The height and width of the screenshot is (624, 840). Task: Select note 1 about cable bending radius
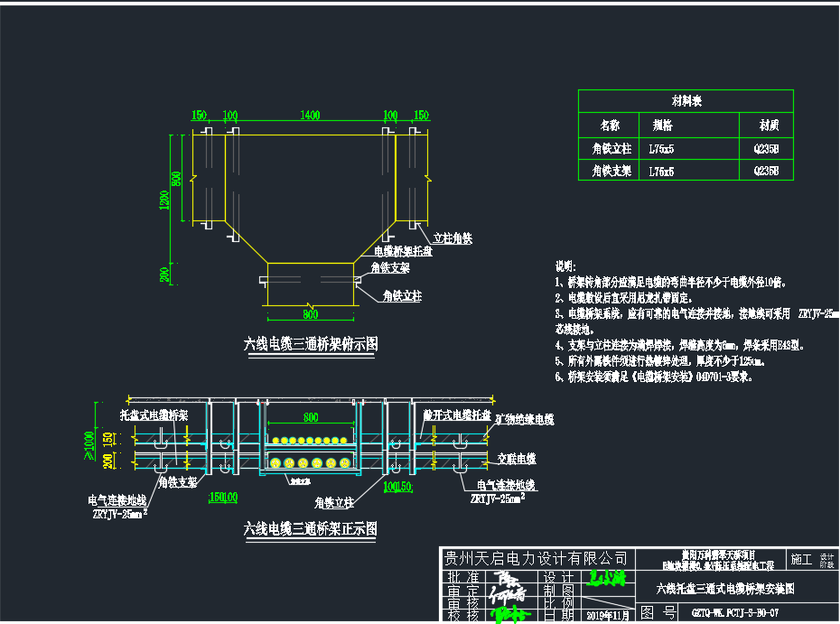coord(670,283)
